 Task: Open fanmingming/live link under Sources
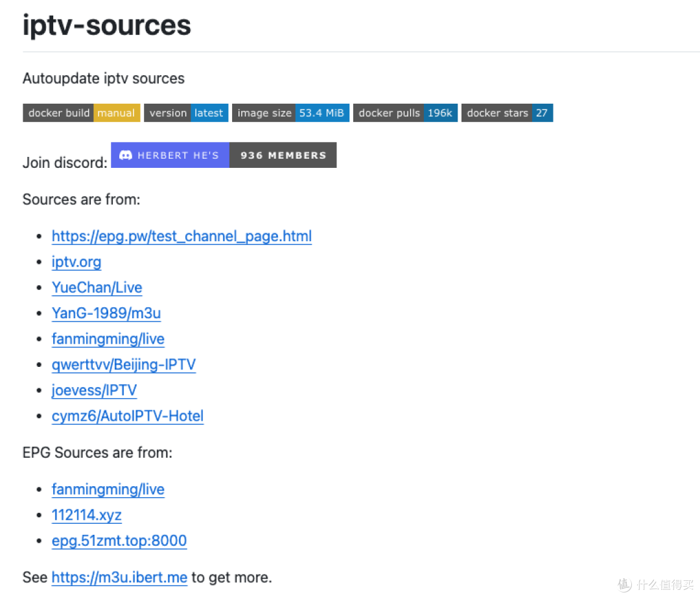click(x=108, y=339)
